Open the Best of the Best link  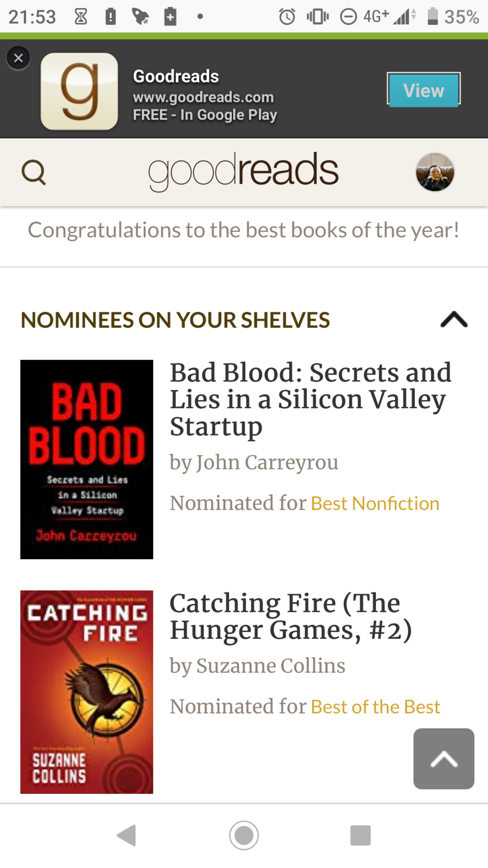(x=375, y=707)
